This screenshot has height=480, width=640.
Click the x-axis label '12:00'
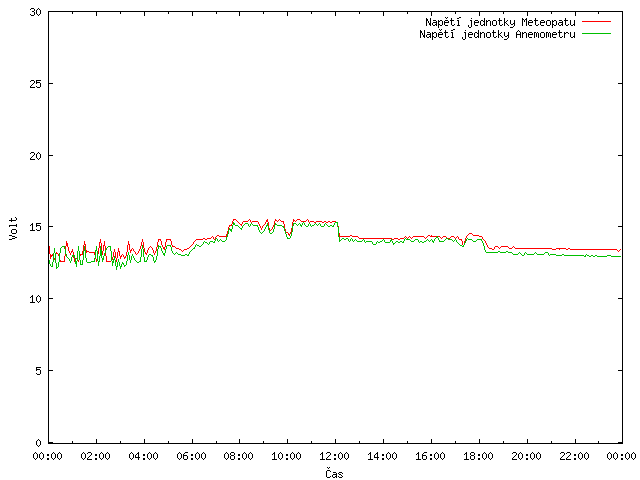click(x=334, y=456)
